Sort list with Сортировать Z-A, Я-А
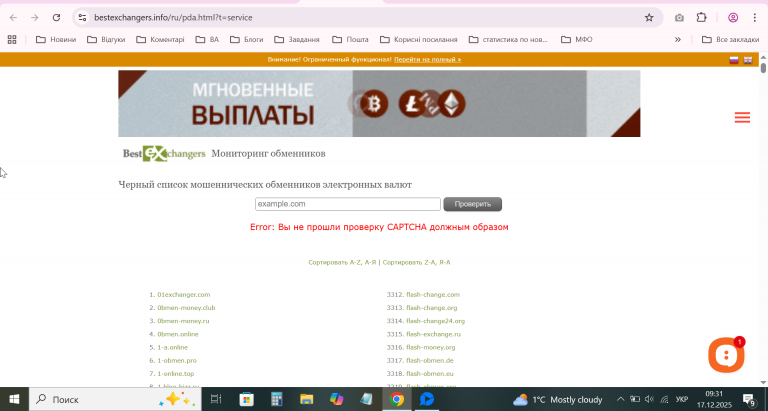 [416, 263]
